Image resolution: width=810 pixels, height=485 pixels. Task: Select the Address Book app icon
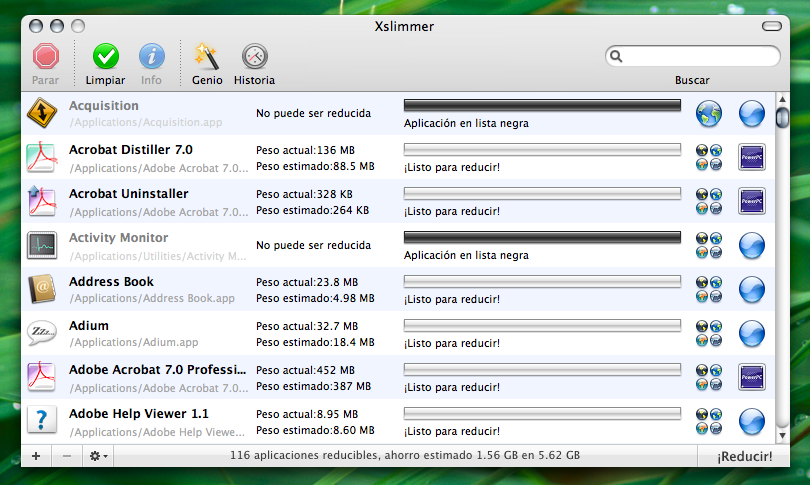[42, 289]
